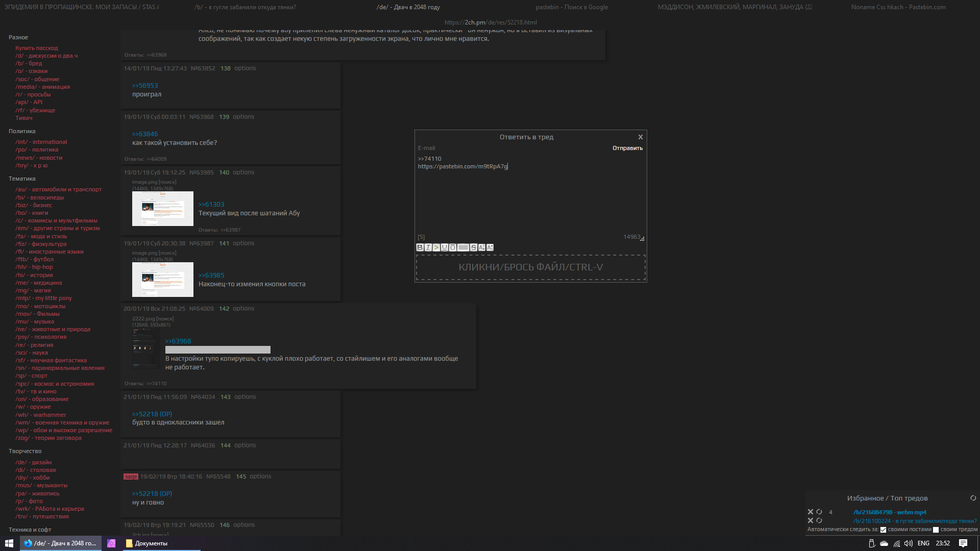The height and width of the screenshot is (551, 980).
Task: Open options menu of post №64009
Action: click(x=243, y=308)
